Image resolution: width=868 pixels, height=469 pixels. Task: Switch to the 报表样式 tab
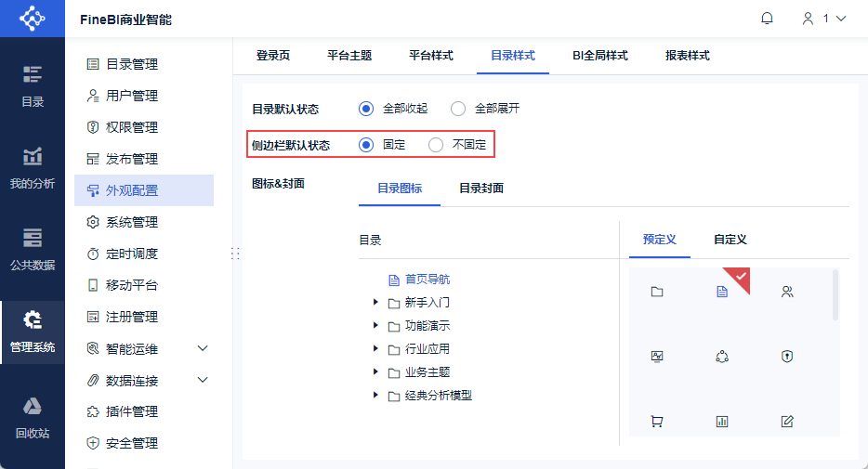click(688, 56)
